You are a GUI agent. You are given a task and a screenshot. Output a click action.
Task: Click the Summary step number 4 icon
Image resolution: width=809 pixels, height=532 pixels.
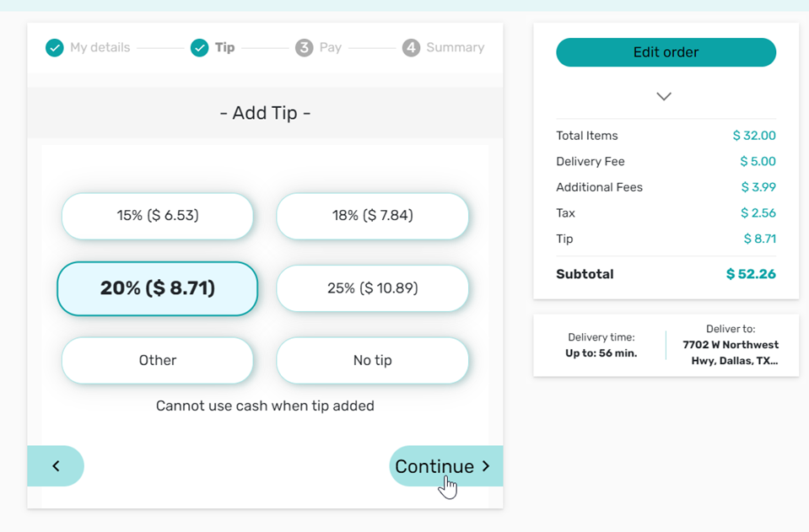pyautogui.click(x=411, y=48)
